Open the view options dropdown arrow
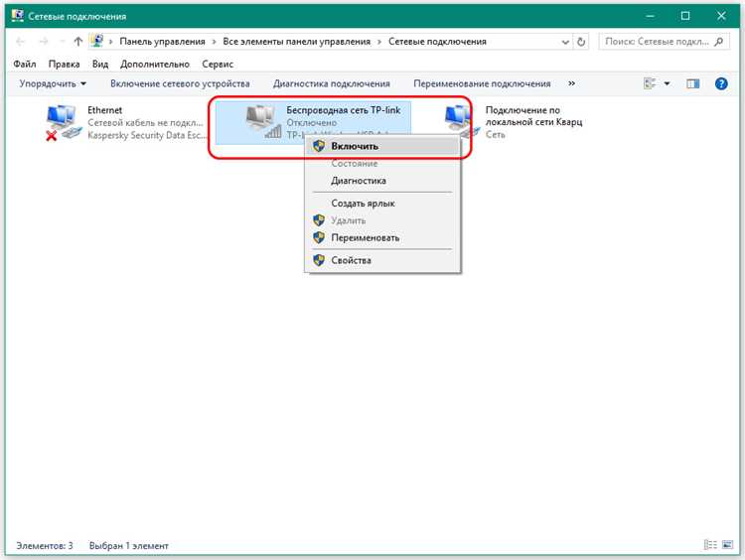The width and height of the screenshot is (745, 560). pos(668,83)
